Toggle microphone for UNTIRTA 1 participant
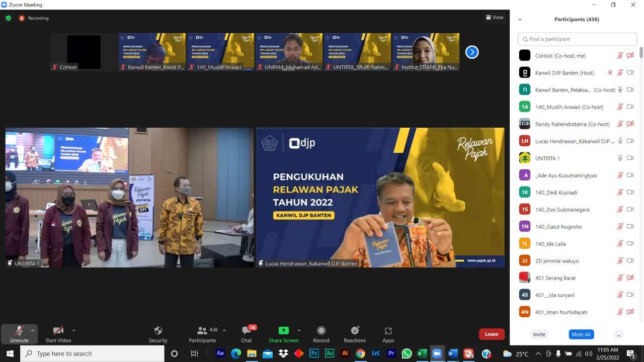644x362 pixels. pos(620,158)
